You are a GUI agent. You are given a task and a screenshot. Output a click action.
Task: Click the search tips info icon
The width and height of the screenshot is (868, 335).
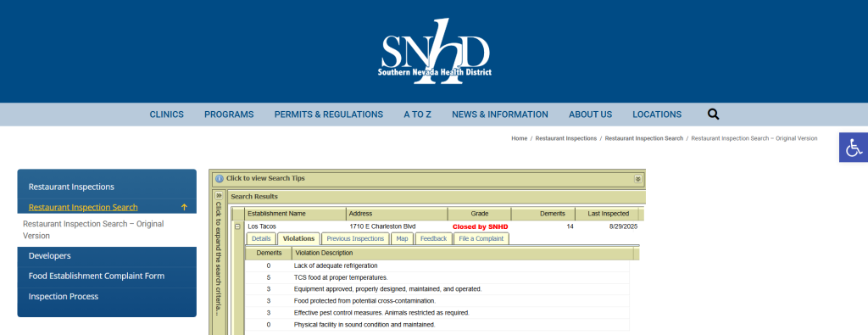tap(220, 179)
